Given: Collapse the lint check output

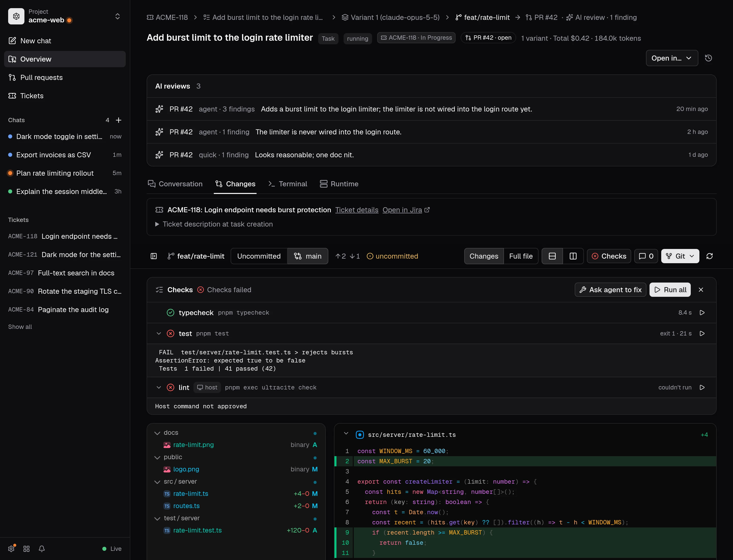Looking at the screenshot, I should click(159, 387).
